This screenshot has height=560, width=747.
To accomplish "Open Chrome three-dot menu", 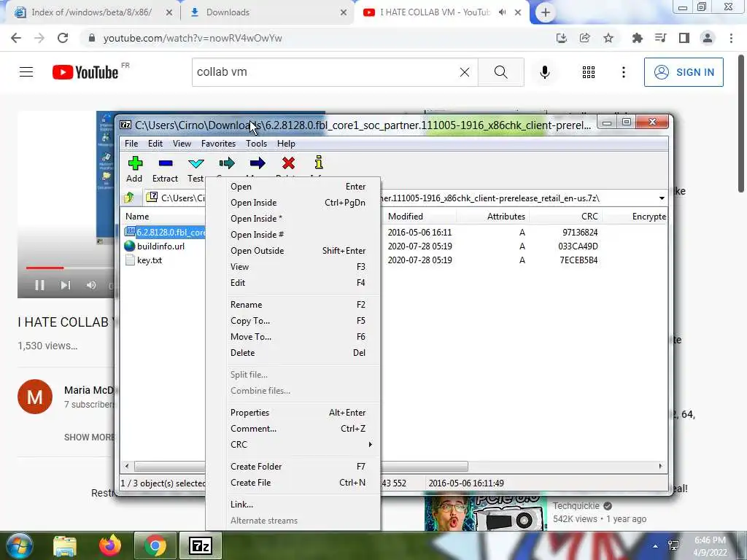I will (x=731, y=38).
